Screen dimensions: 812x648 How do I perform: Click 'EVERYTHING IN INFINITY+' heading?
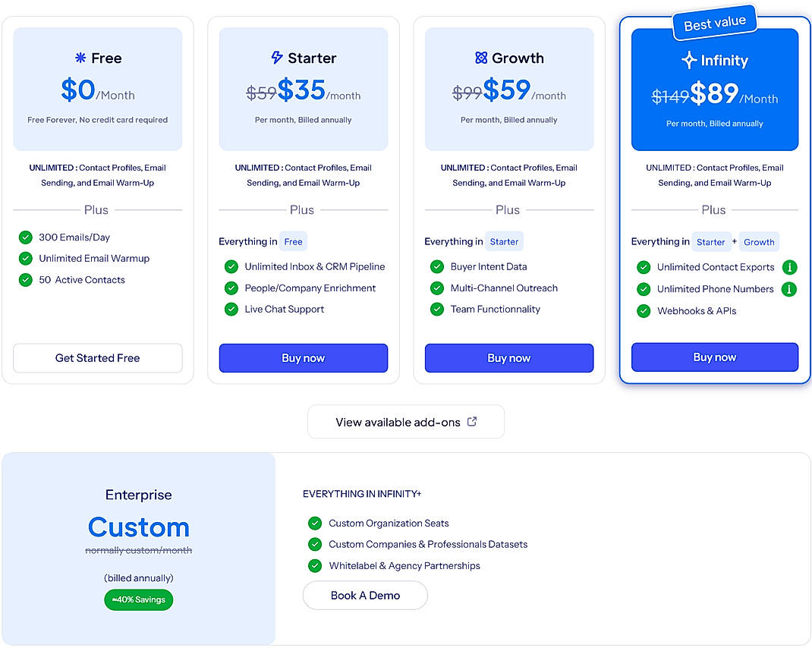pos(362,494)
